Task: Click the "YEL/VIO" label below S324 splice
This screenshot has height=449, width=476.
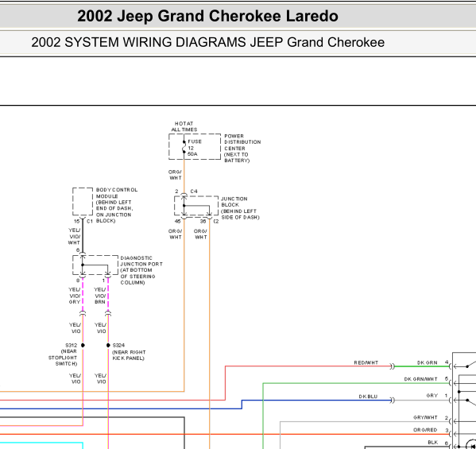Action: pyautogui.click(x=100, y=378)
